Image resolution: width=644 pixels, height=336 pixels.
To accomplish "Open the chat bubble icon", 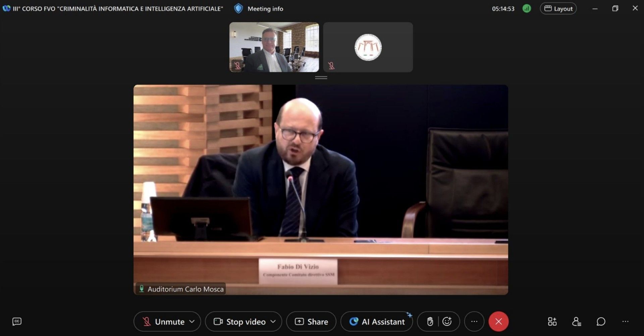I will point(601,322).
